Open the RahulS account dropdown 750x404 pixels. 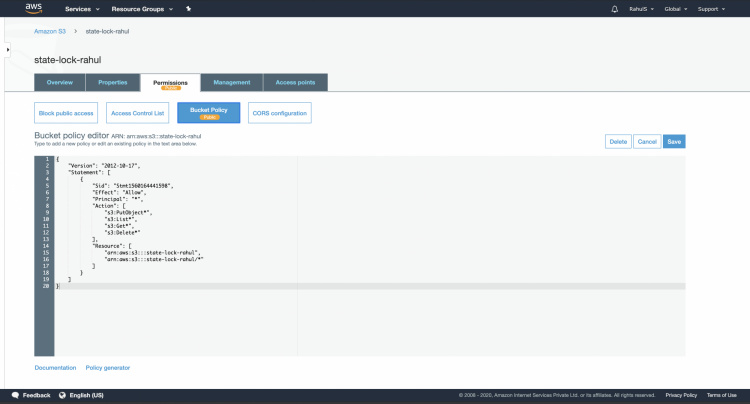point(641,9)
